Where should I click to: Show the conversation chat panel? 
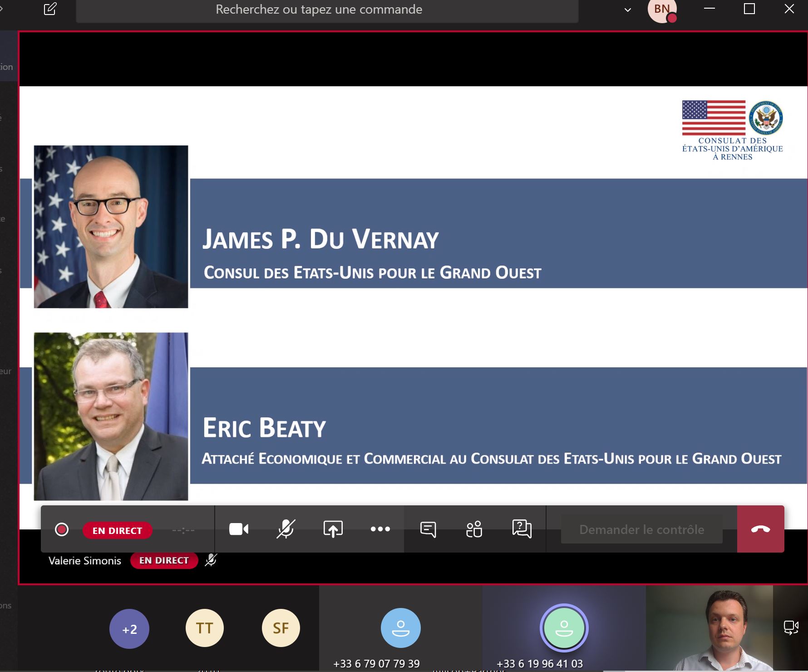[428, 529]
